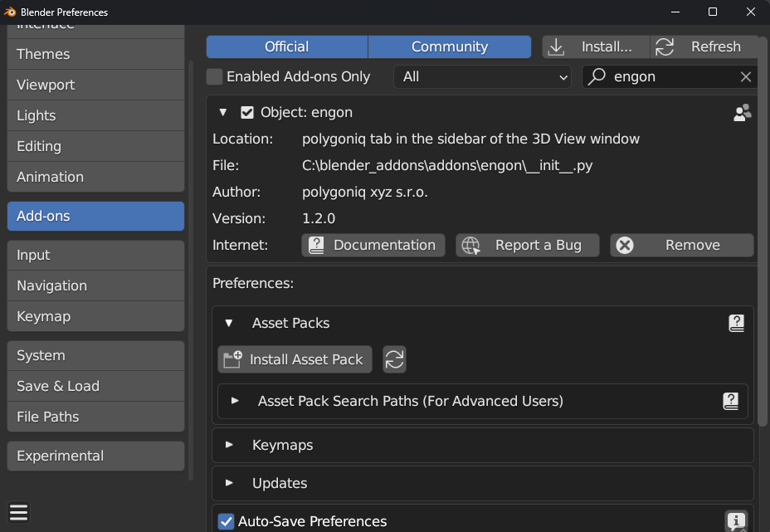
Task: Click Report a Bug button
Action: [x=528, y=245]
